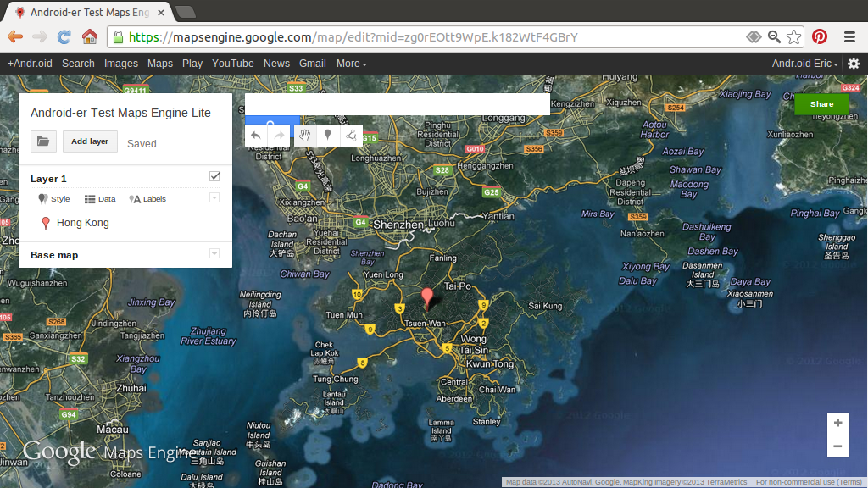Click the Pinterest extension icon
The width and height of the screenshot is (868, 488).
coord(820,37)
